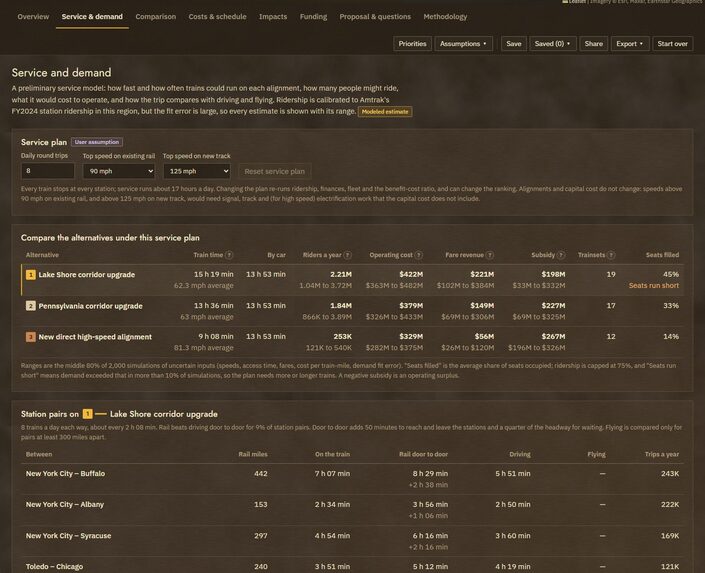Viewport: 705px width, 573px height.
Task: Click the Share button
Action: point(593,44)
